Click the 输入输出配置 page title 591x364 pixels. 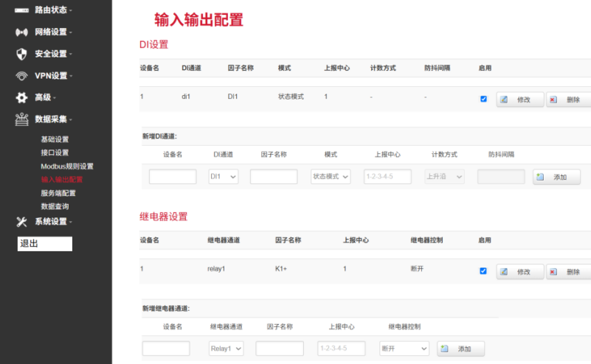coord(198,20)
